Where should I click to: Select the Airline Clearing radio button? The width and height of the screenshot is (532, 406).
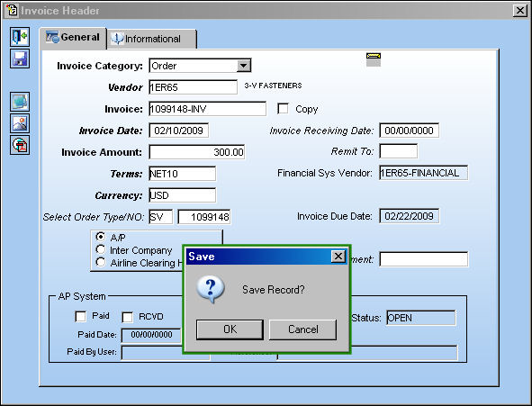click(x=101, y=262)
